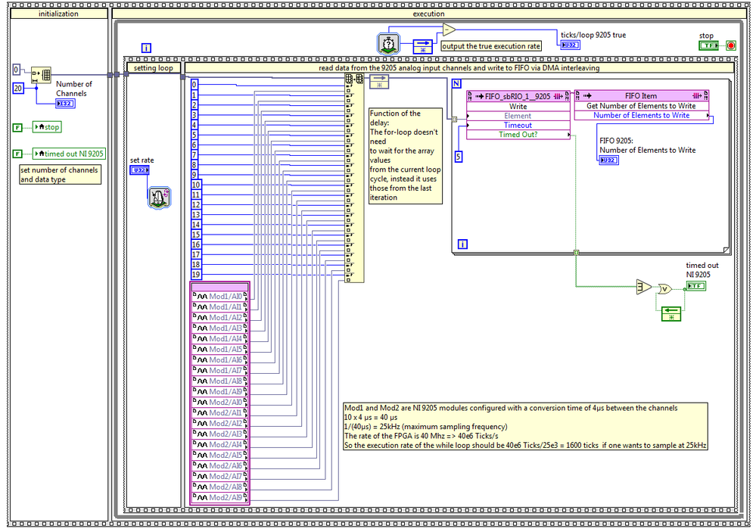Select the Or Array Elements node
Viewport: 756px width, 532px height.
pyautogui.click(x=644, y=287)
